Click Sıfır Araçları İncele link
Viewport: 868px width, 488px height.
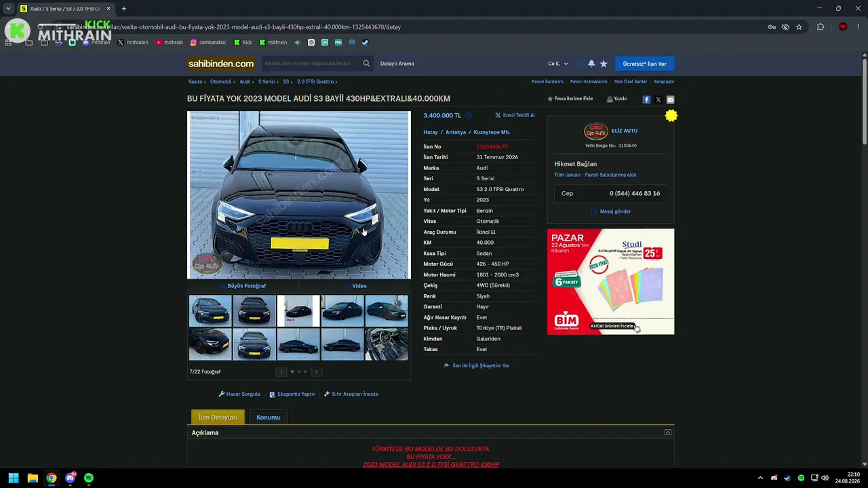pos(351,394)
